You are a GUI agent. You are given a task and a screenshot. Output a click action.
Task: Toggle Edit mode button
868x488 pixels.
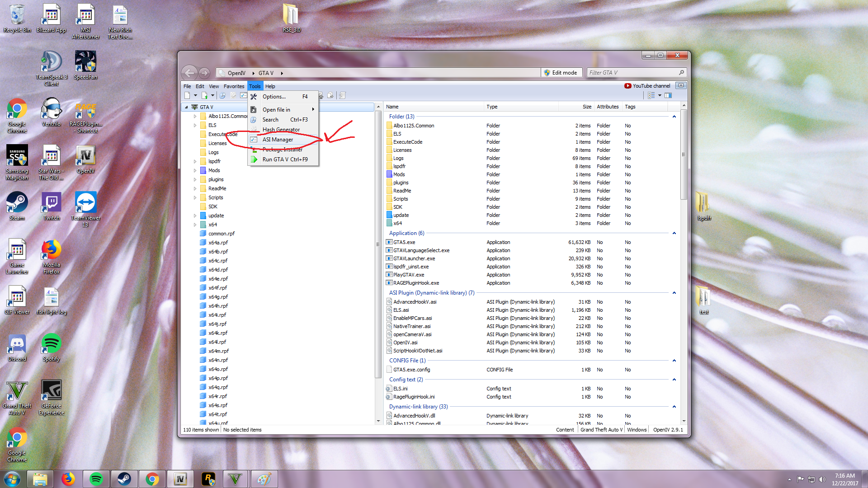click(x=561, y=73)
